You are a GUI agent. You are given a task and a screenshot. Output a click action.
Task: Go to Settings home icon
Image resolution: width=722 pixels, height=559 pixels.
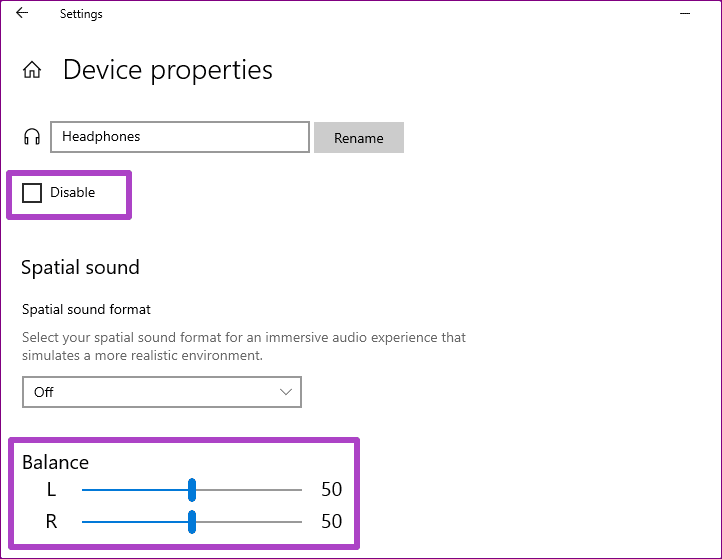(32, 70)
